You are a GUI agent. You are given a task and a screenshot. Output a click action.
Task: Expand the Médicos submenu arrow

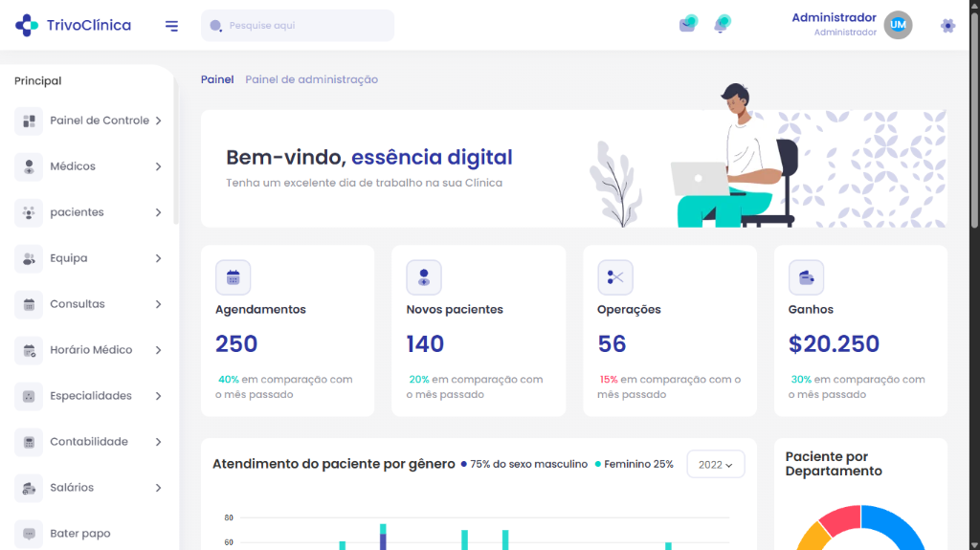coord(158,166)
